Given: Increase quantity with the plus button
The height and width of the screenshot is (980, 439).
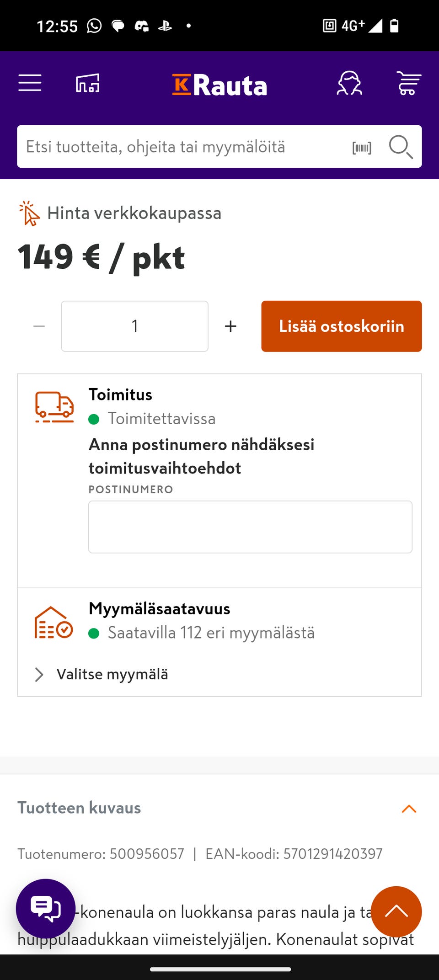Looking at the screenshot, I should coord(230,325).
